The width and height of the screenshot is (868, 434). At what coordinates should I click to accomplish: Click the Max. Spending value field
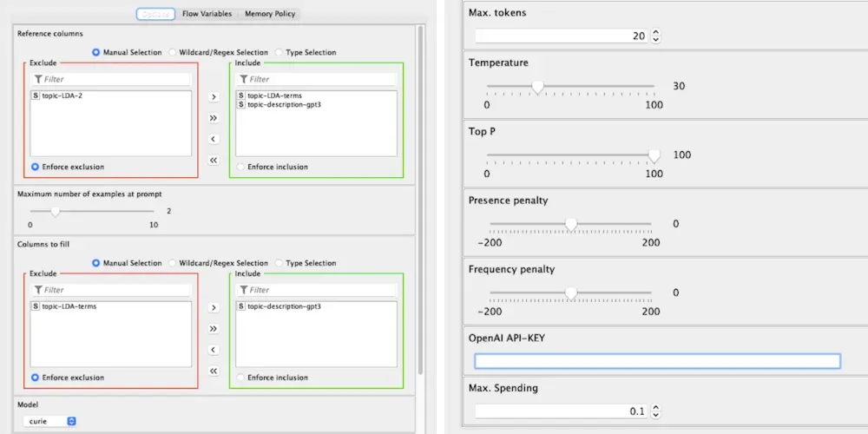tap(562, 411)
